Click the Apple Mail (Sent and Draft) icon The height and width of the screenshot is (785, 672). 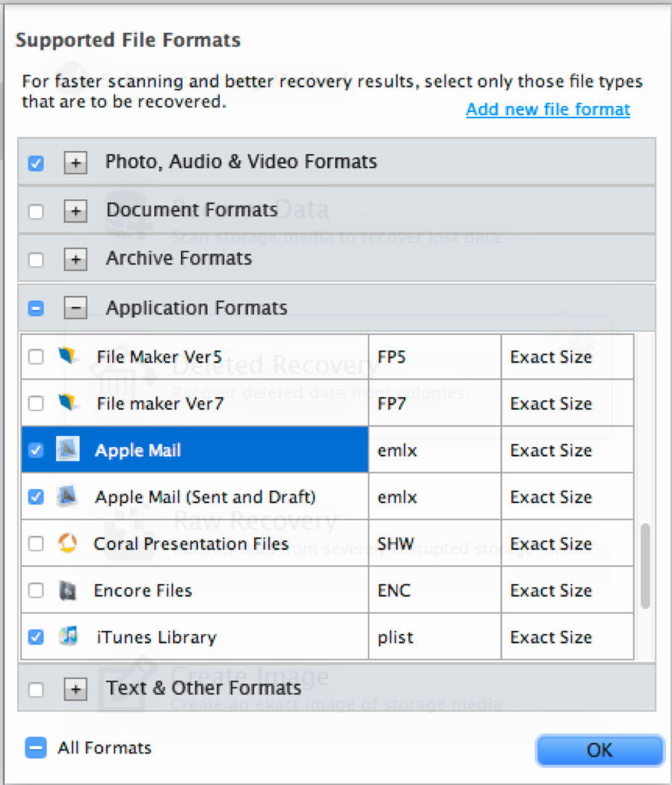[x=67, y=496]
